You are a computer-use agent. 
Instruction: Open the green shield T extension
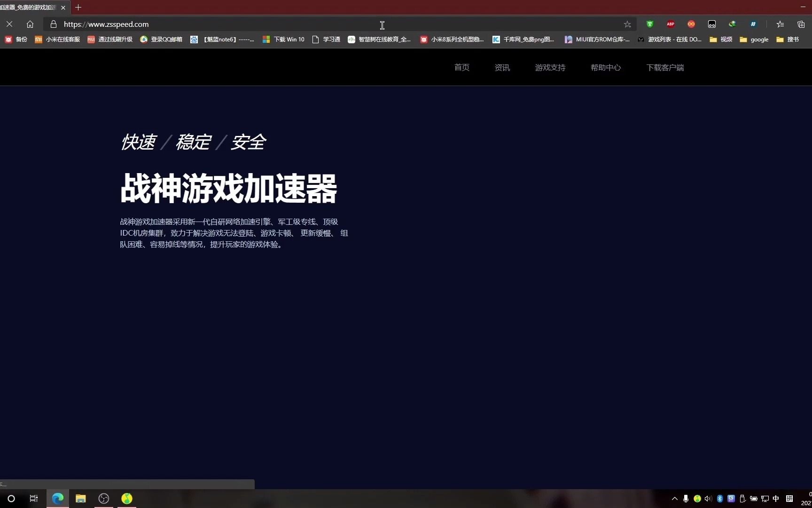click(x=650, y=24)
